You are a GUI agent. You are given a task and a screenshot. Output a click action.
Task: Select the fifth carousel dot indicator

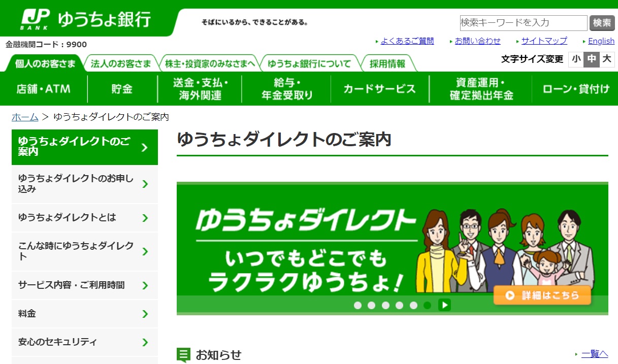pos(413,305)
